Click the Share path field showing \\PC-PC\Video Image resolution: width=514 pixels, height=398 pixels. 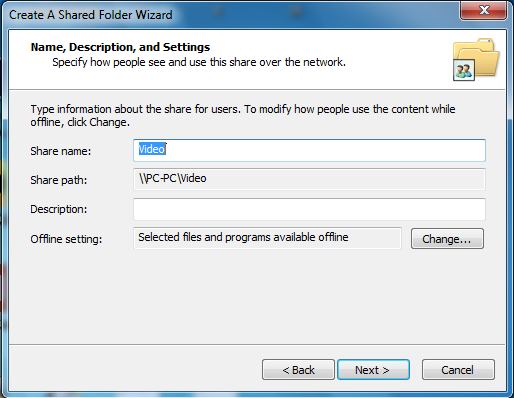click(309, 179)
